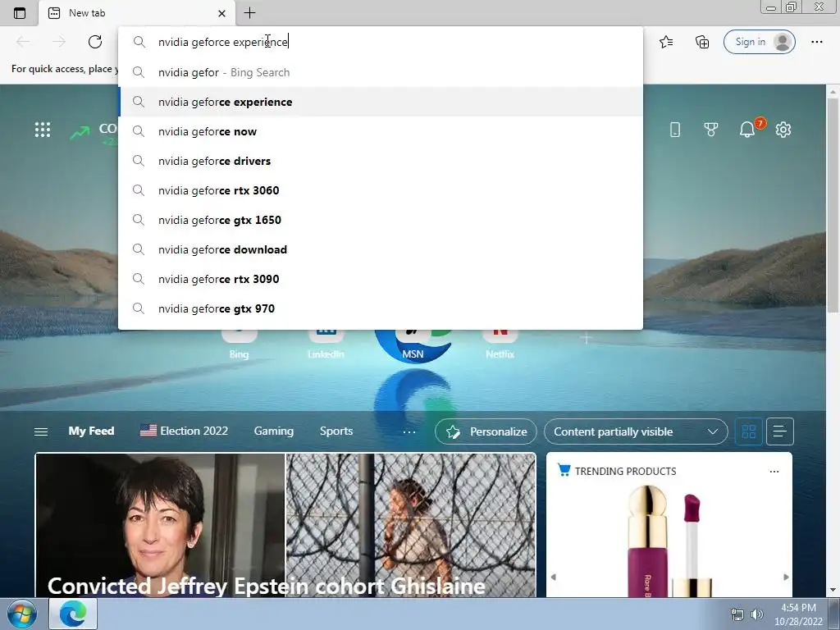Select the 'nvidia geforce experience' suggestion
The image size is (840, 630).
point(381,102)
